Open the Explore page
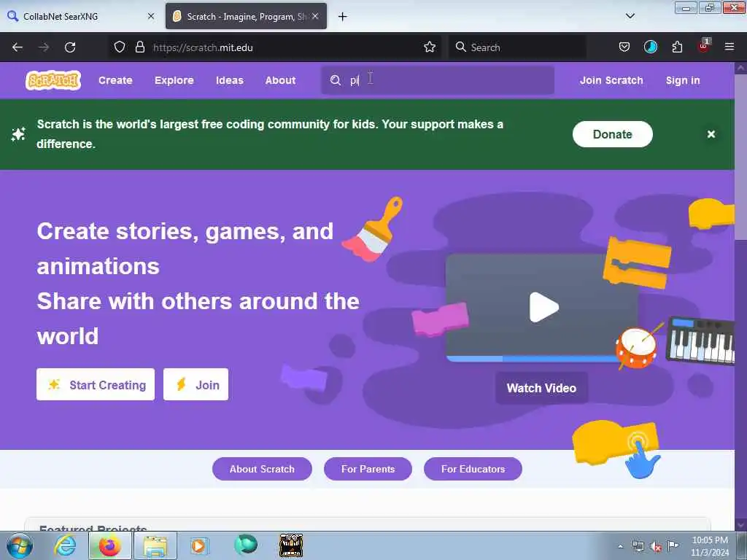Screen dimensions: 747x560 point(174,80)
